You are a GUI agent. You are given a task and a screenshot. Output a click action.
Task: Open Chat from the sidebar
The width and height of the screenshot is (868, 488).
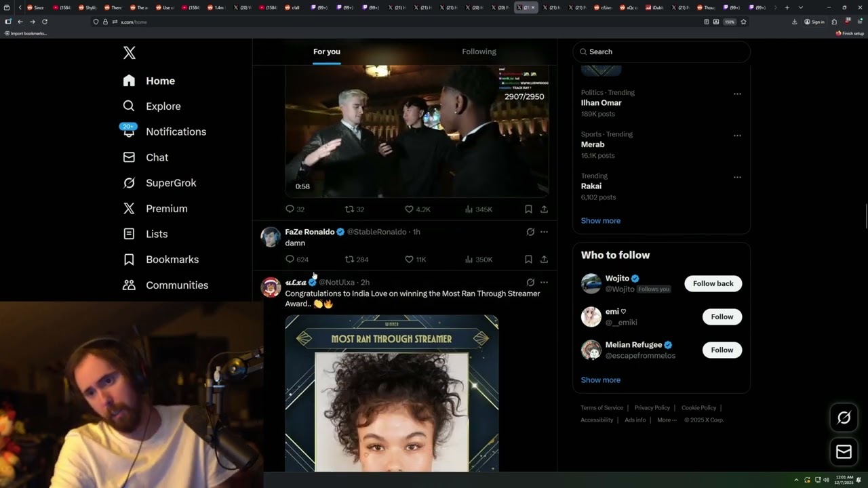[x=145, y=157]
